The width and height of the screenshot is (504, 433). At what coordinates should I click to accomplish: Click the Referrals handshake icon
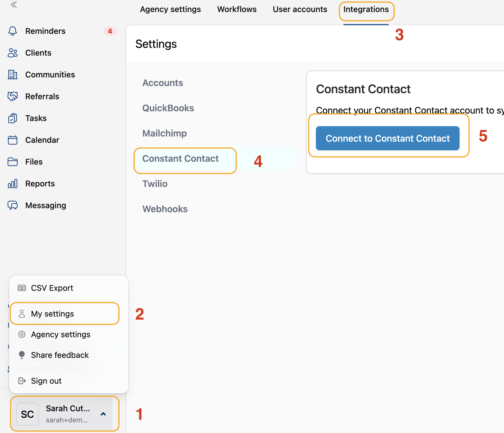(x=13, y=96)
